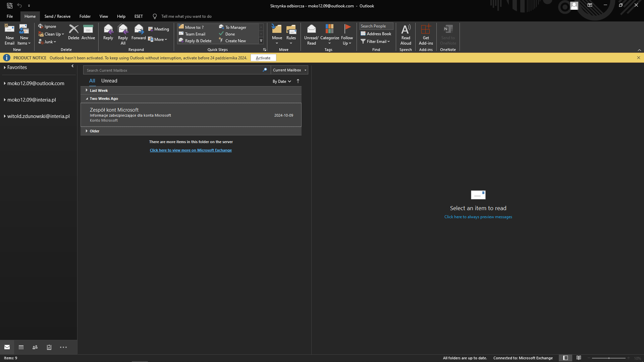Viewport: 644px width, 362px height.
Task: Expand the Last Week group
Action: (x=87, y=90)
